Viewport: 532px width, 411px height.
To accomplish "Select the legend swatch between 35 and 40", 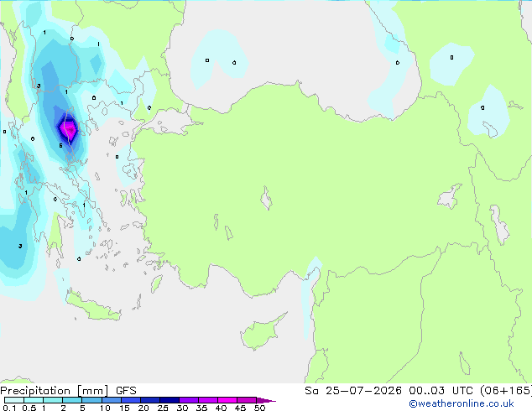I will coord(207,400).
